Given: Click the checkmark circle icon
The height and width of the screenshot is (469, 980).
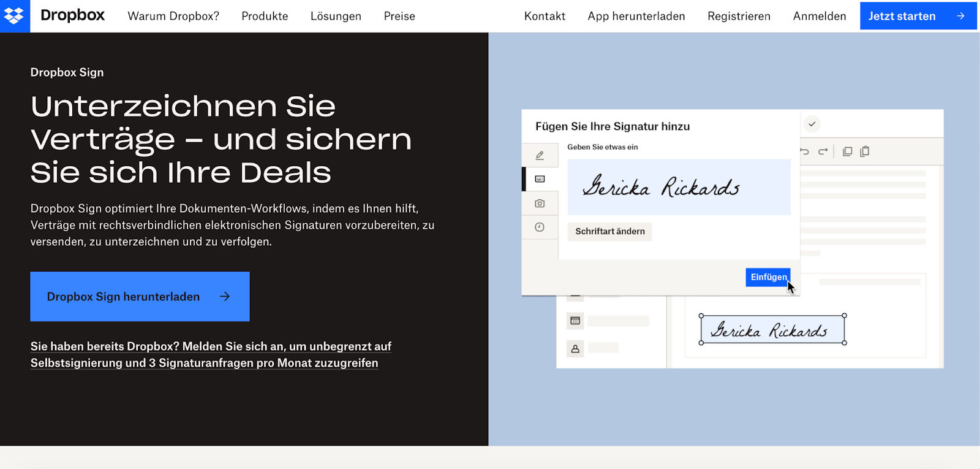Looking at the screenshot, I should (x=812, y=124).
